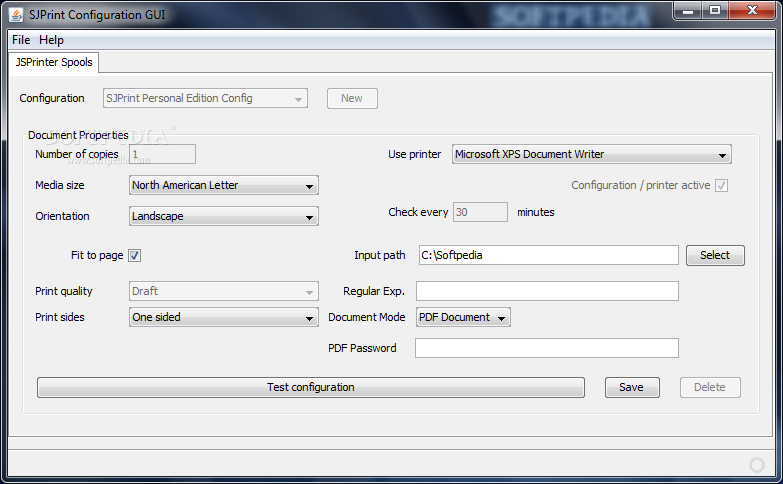Toggle Configuration / printer active checkbox

pos(721,186)
